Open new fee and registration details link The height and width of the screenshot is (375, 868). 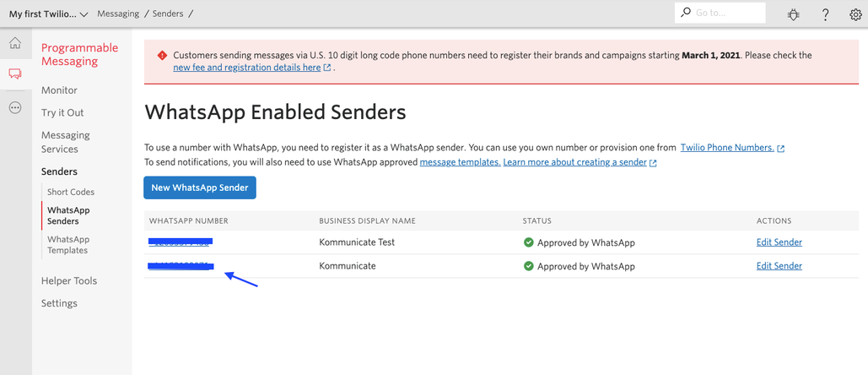pos(247,68)
